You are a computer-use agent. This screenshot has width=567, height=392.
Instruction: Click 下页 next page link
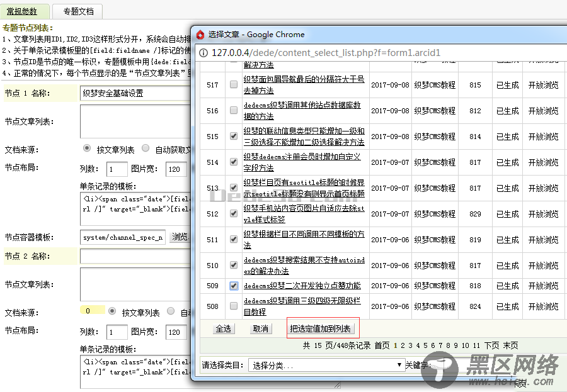click(492, 345)
